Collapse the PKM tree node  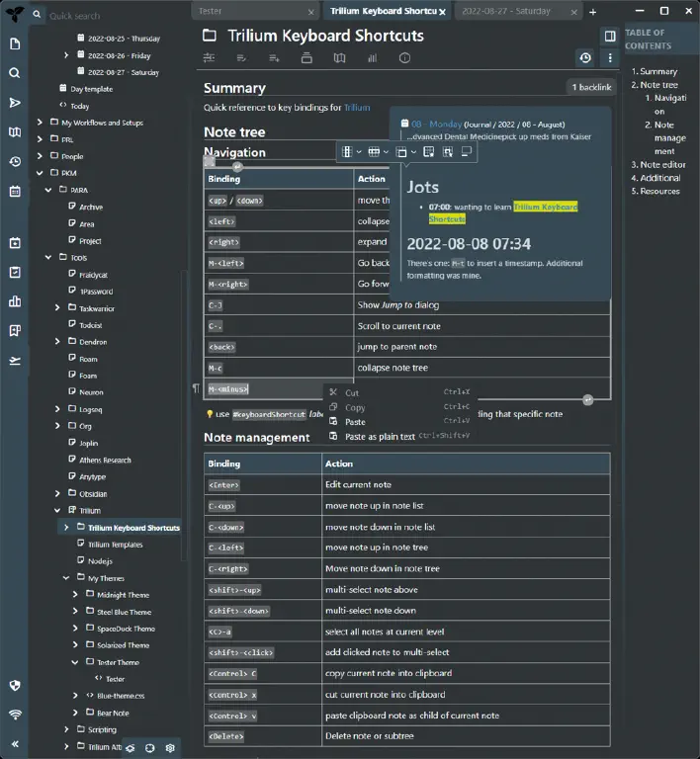40,173
